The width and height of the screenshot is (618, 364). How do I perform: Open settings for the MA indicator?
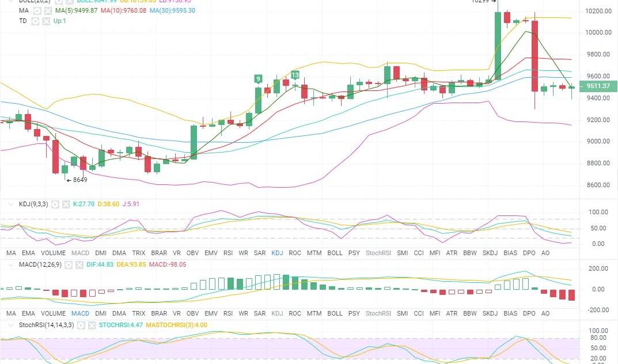37,11
